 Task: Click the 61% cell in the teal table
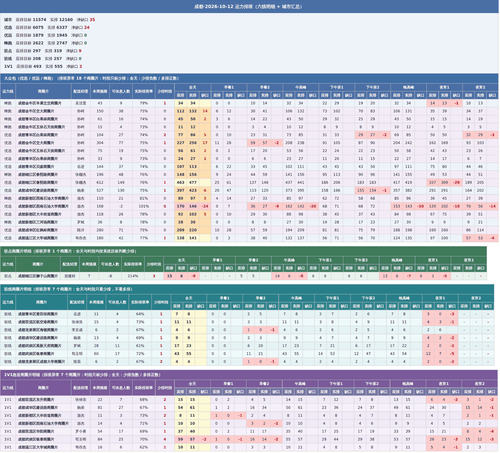(x=140, y=346)
